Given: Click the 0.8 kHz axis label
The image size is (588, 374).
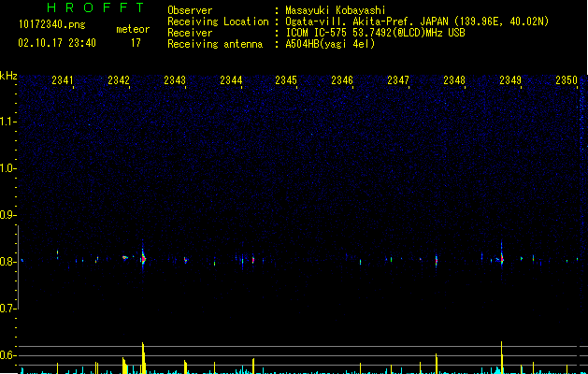Looking at the screenshot, I should coord(7,262).
